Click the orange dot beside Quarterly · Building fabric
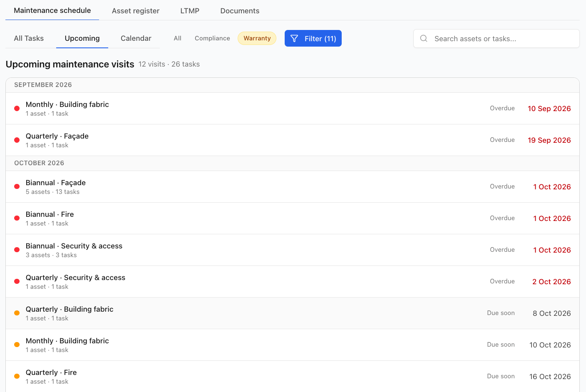This screenshot has width=586, height=392. coord(17,313)
